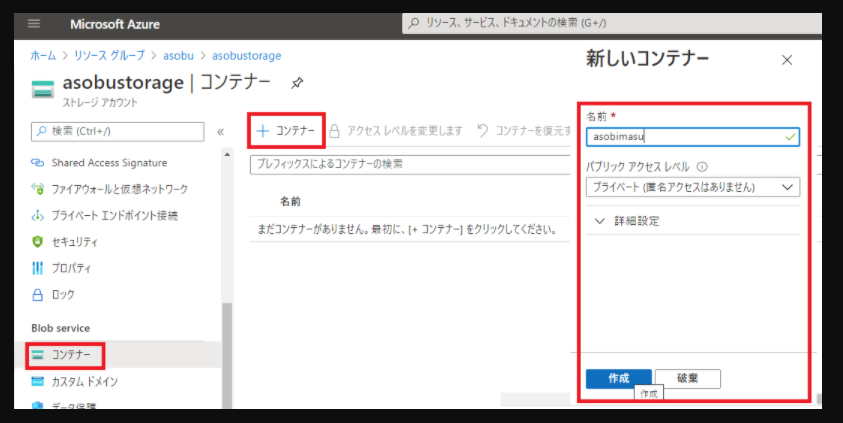
Task: Open プライベート エンドポイント接続
Action: (115, 216)
